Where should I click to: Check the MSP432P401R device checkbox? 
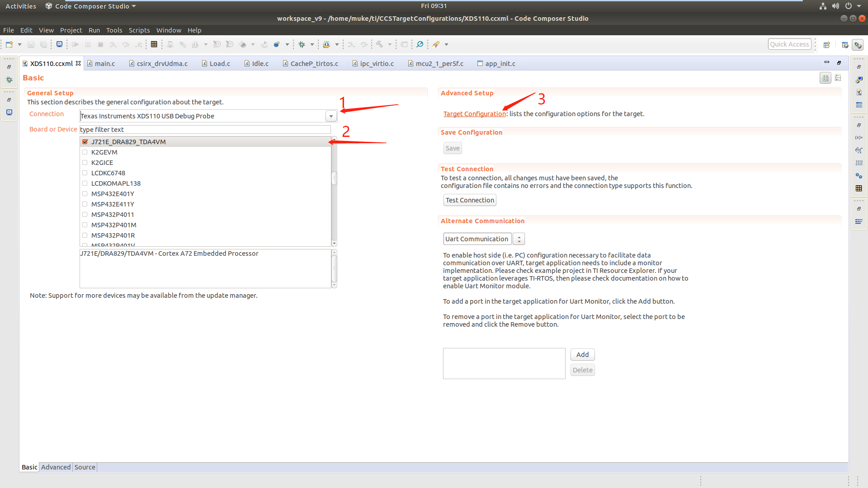pyautogui.click(x=85, y=235)
